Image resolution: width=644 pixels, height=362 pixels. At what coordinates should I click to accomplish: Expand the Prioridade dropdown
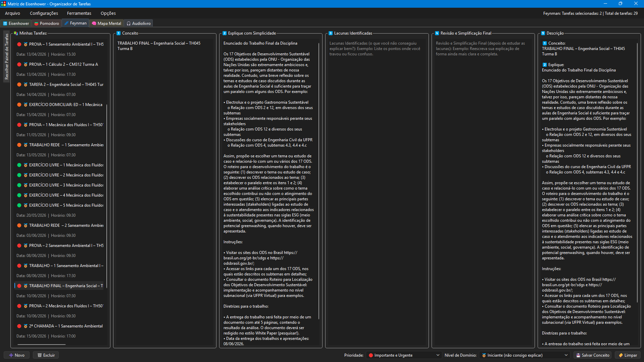click(x=404, y=355)
